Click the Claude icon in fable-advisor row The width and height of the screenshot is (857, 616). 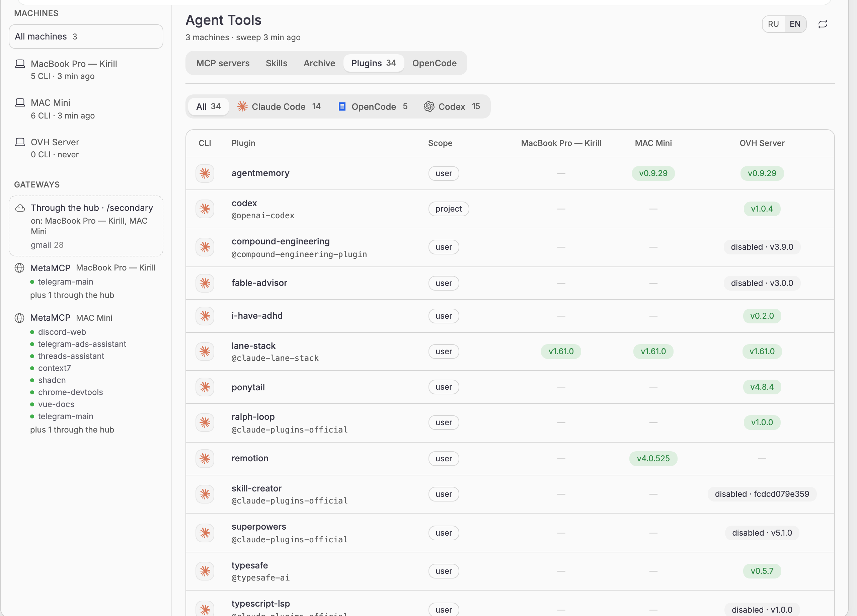pos(205,283)
